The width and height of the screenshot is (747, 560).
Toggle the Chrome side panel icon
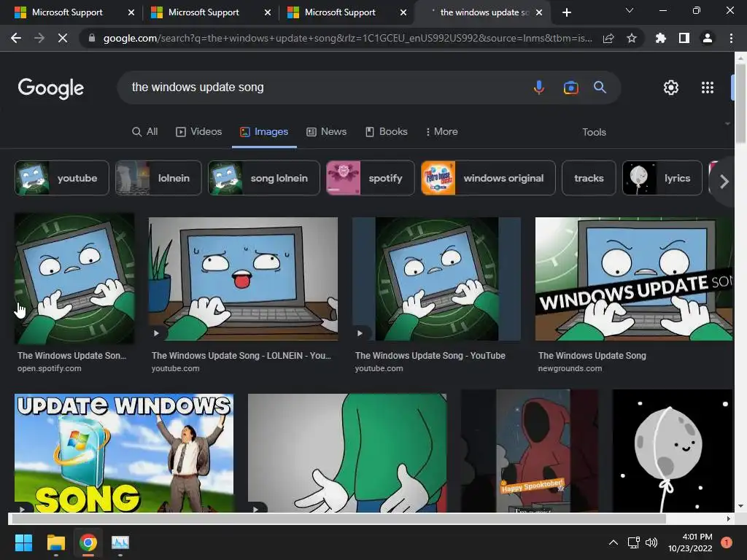tap(684, 38)
